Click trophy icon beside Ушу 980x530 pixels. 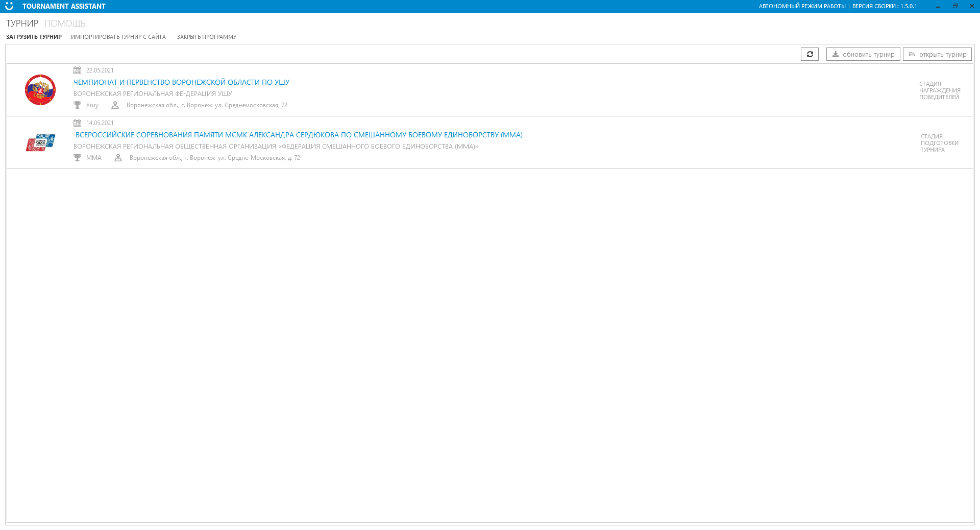pyautogui.click(x=77, y=105)
